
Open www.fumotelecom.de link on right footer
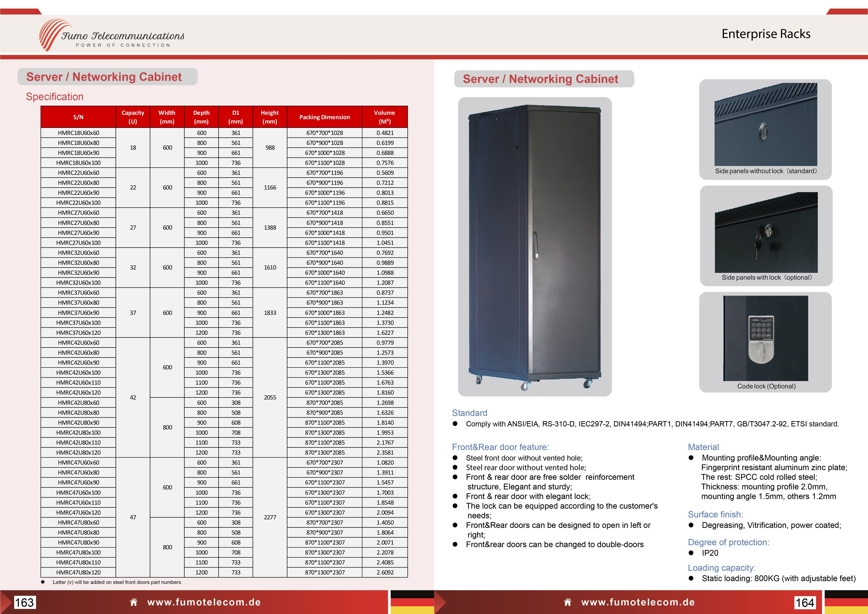(638, 602)
